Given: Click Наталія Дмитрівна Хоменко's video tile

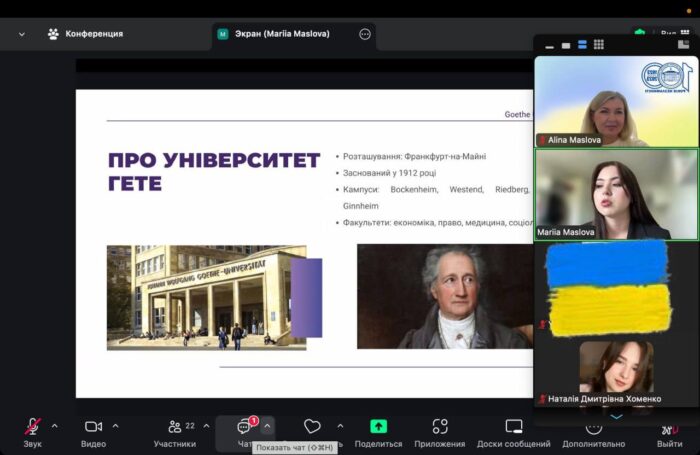Looking at the screenshot, I should point(616,370).
